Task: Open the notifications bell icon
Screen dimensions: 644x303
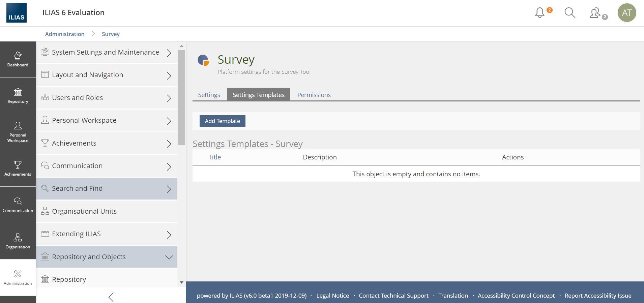Action: pos(540,13)
